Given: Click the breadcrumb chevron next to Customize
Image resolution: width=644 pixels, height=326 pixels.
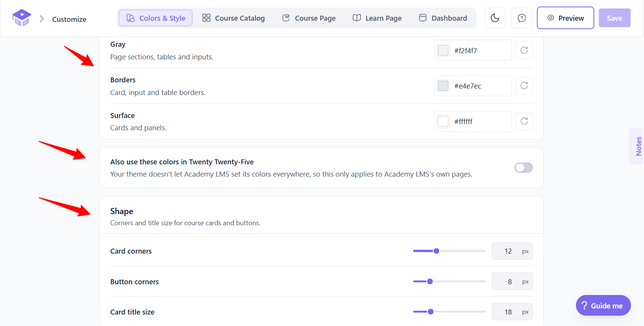Looking at the screenshot, I should [x=42, y=19].
